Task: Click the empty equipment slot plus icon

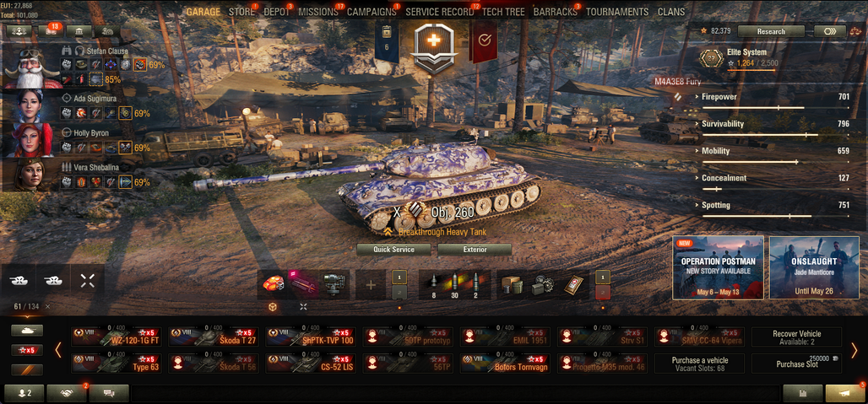Action: [x=371, y=285]
